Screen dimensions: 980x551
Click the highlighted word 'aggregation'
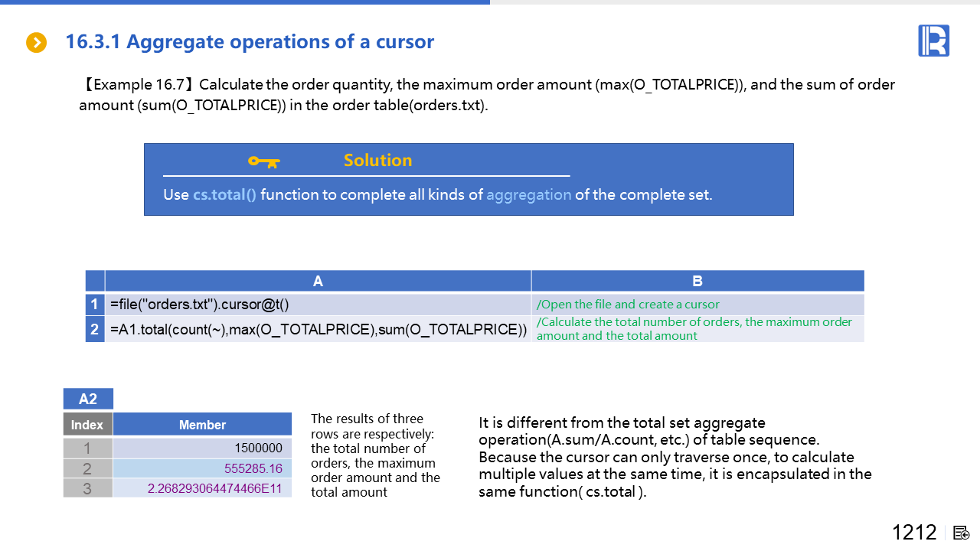tap(528, 194)
